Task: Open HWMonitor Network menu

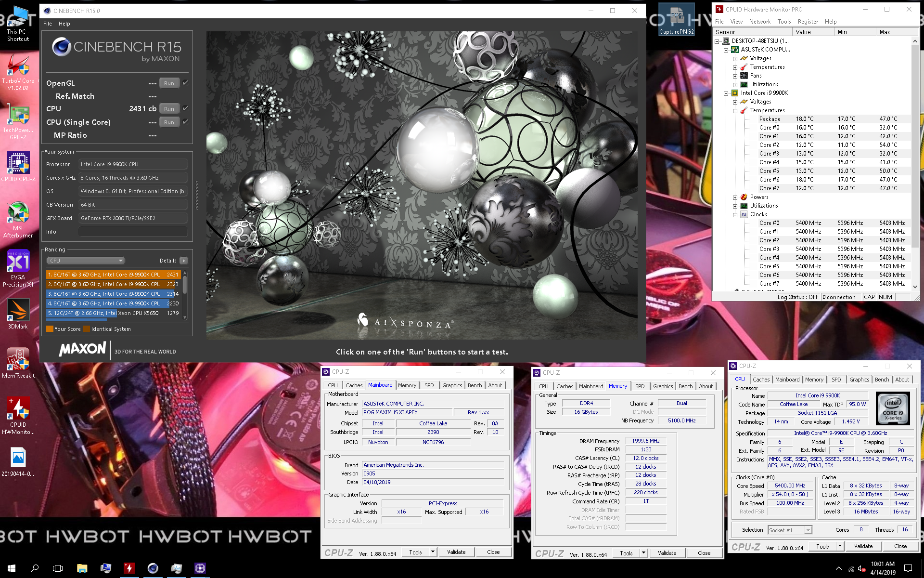Action: point(760,22)
